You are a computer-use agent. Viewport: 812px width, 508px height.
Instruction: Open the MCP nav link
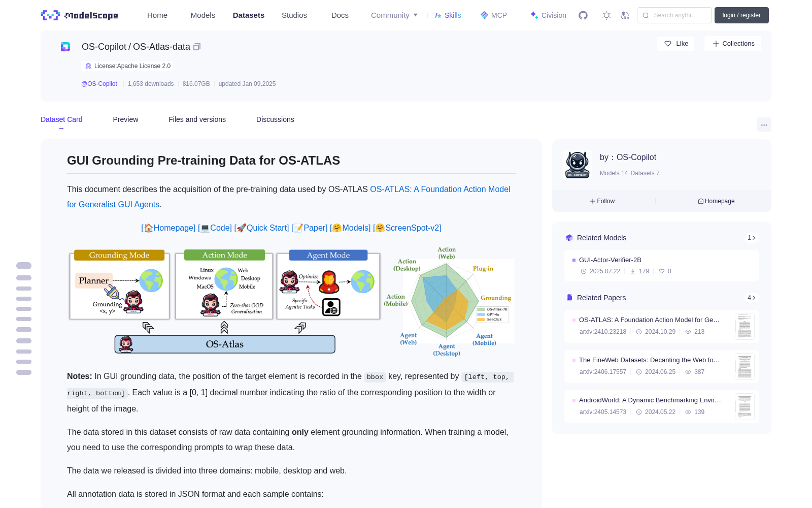pyautogui.click(x=494, y=15)
